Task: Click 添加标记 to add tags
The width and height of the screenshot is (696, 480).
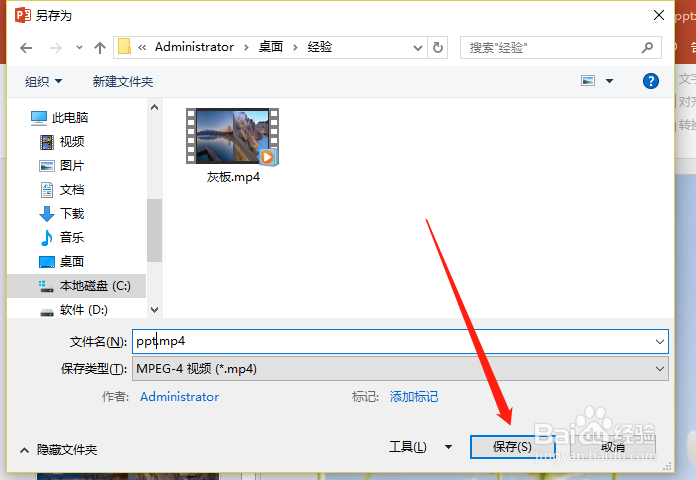Action: point(414,397)
